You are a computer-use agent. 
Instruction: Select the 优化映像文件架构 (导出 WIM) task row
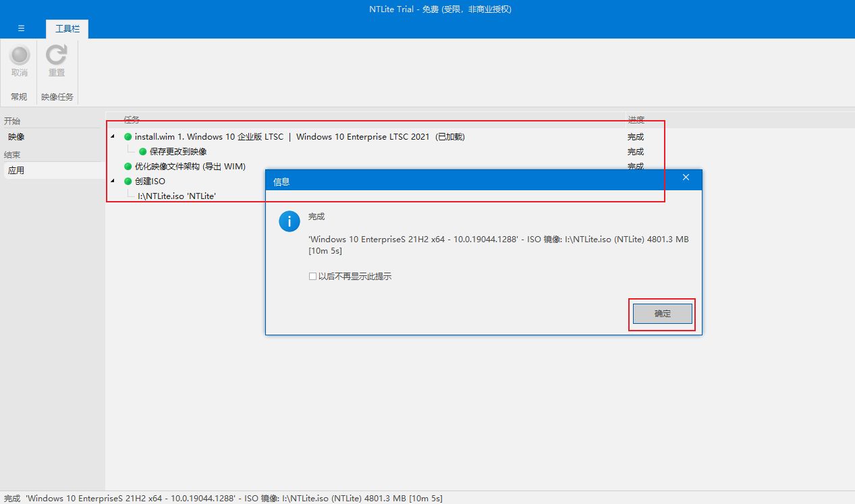(x=190, y=167)
